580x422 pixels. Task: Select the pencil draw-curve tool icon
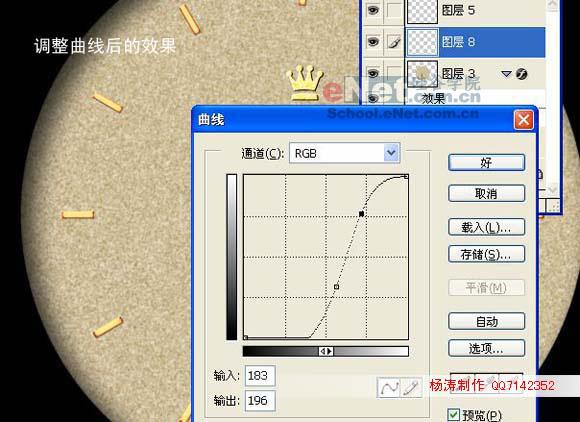[411, 388]
